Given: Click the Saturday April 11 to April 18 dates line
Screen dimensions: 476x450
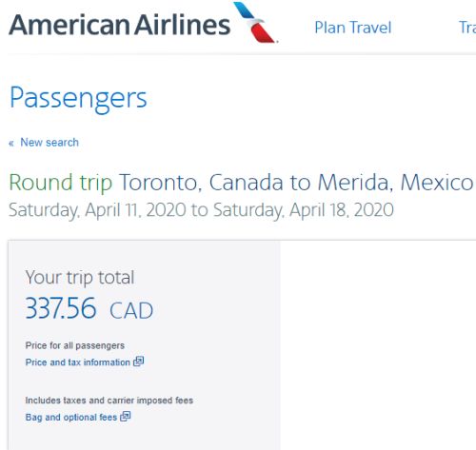Looking at the screenshot, I should point(201,210).
